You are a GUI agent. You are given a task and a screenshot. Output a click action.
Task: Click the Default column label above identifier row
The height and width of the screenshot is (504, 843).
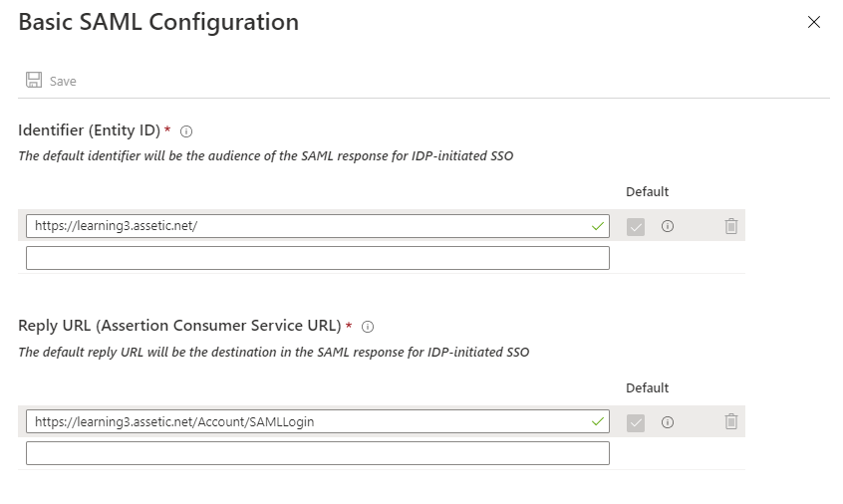coord(647,192)
